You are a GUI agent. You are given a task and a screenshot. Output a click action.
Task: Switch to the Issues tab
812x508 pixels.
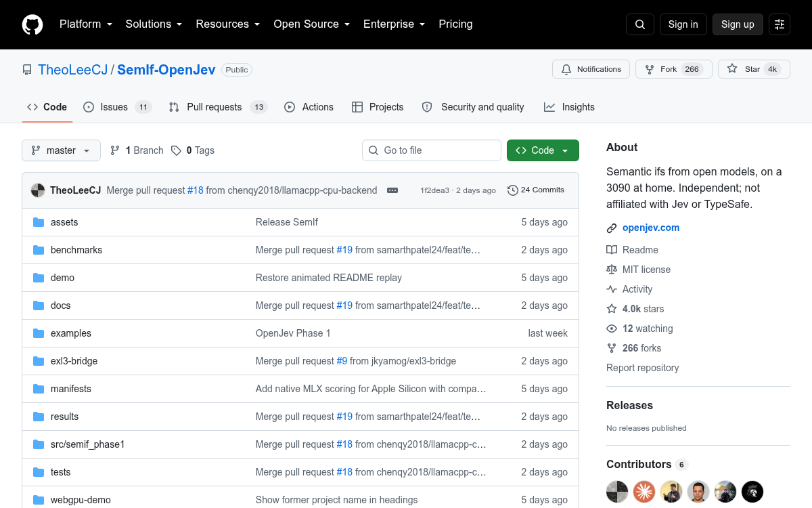pyautogui.click(x=117, y=107)
